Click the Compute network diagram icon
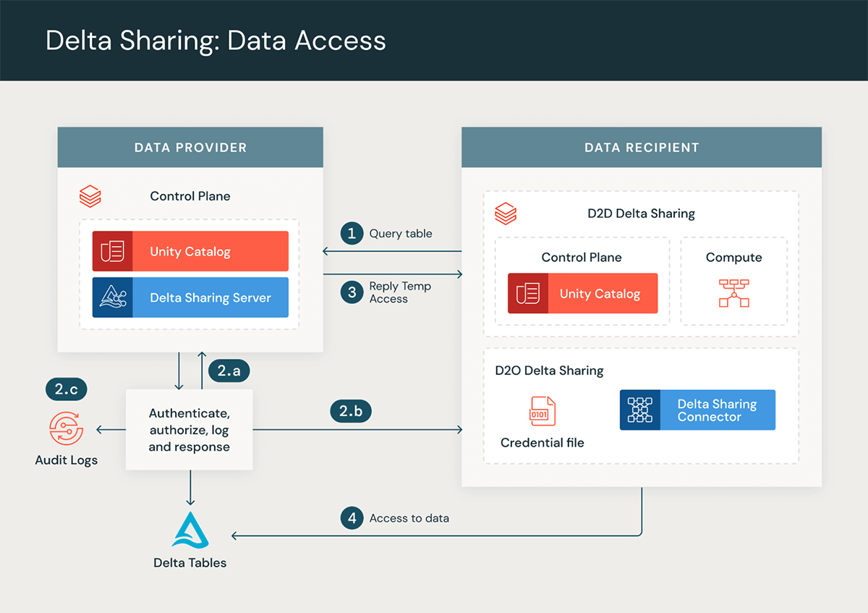Viewport: 868px width, 613px height. point(734,293)
